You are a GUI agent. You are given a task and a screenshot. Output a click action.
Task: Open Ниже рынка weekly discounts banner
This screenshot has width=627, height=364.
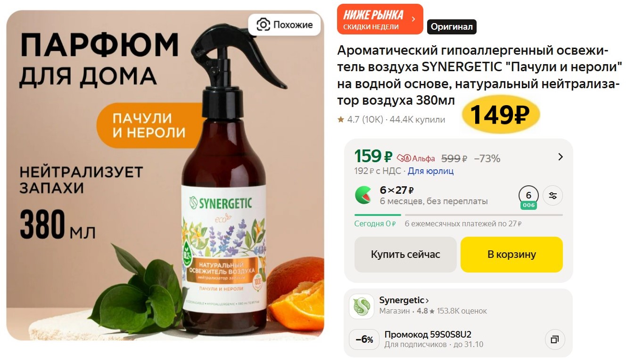pyautogui.click(x=380, y=19)
